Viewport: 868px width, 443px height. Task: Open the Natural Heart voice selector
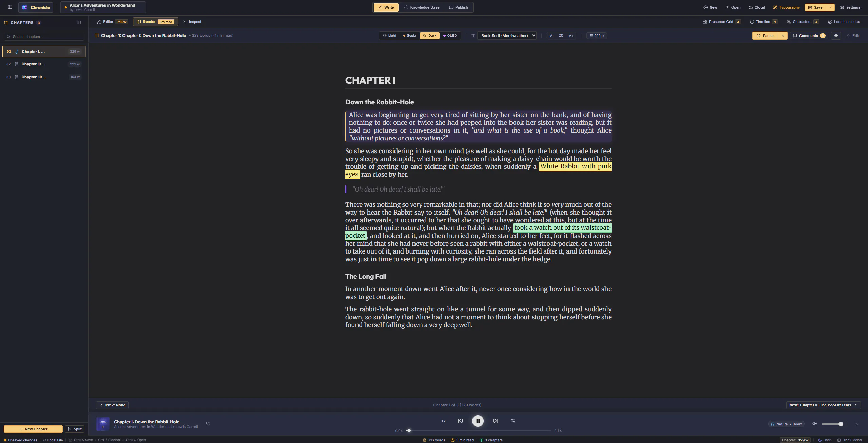tap(786, 424)
